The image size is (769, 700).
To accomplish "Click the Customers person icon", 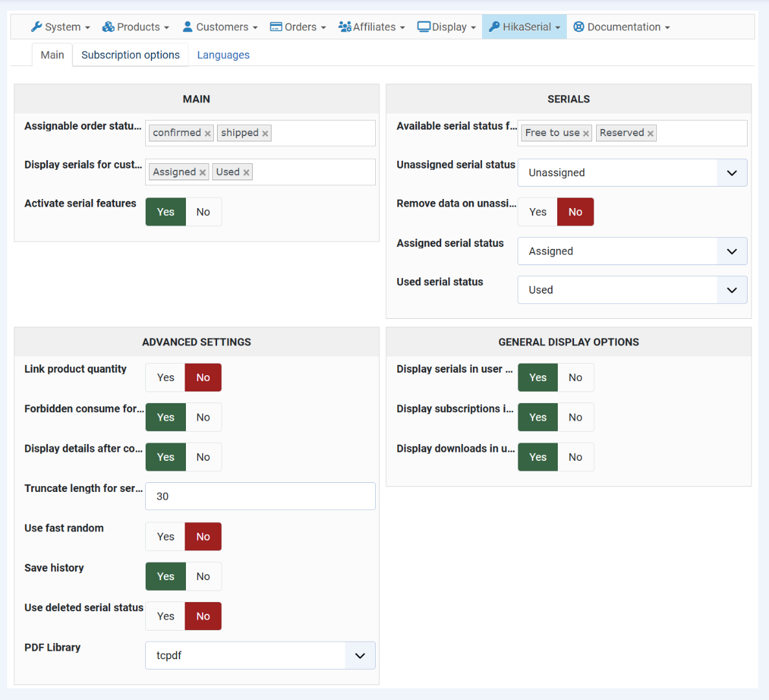I will coord(188,27).
